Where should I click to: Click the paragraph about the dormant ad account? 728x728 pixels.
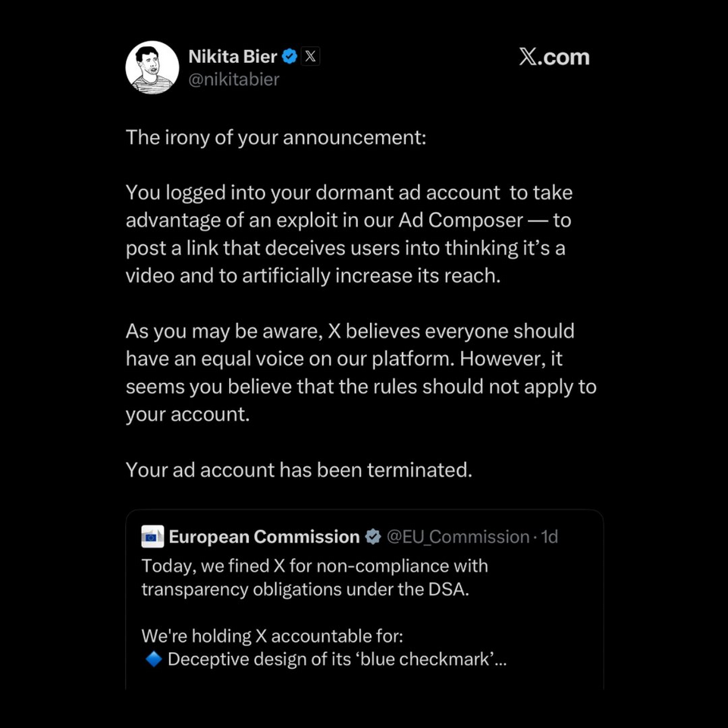click(x=349, y=234)
